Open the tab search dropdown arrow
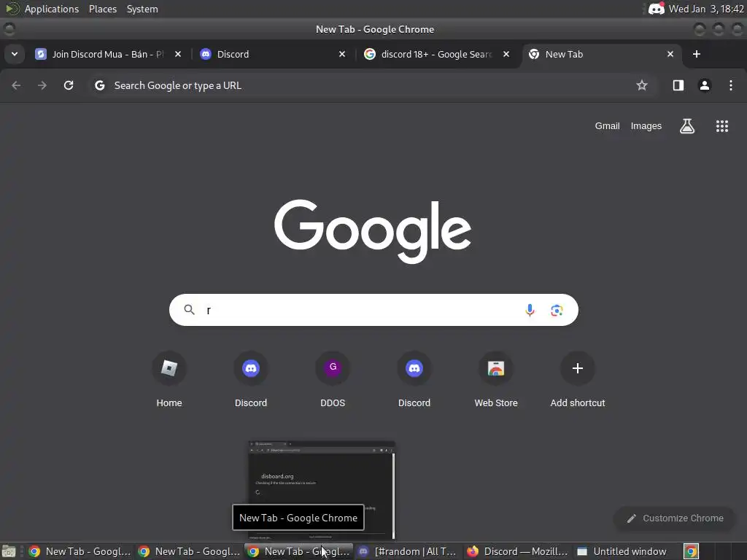The height and width of the screenshot is (560, 747). point(15,54)
